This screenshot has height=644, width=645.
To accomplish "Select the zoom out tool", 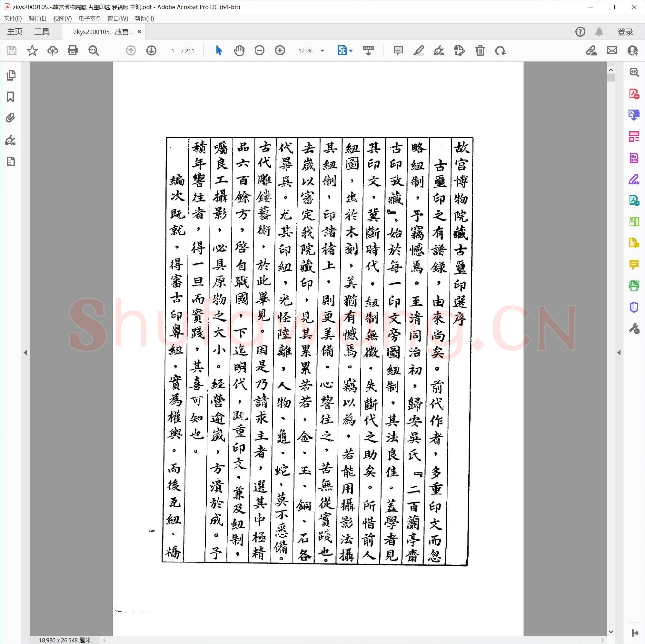I will (x=259, y=50).
